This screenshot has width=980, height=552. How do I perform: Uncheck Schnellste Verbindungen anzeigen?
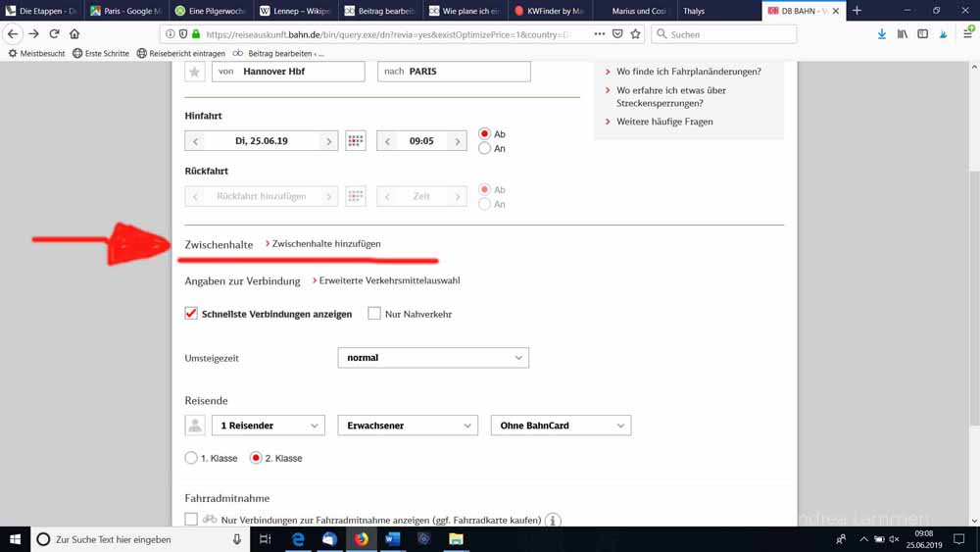(x=191, y=314)
